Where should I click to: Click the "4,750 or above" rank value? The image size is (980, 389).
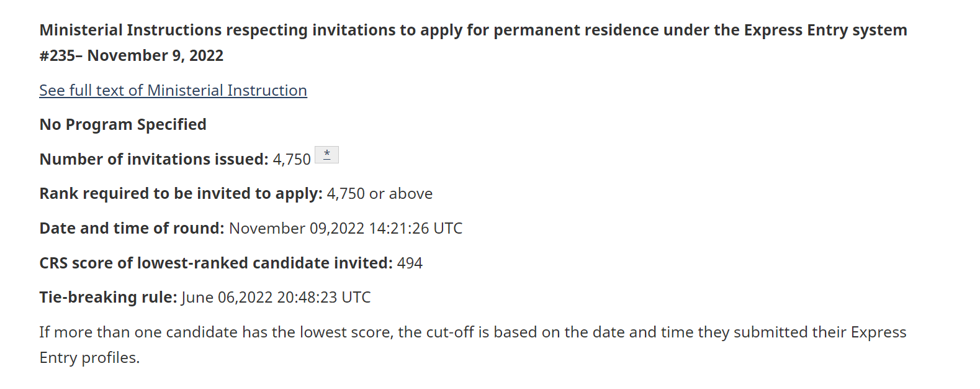pyautogui.click(x=380, y=194)
